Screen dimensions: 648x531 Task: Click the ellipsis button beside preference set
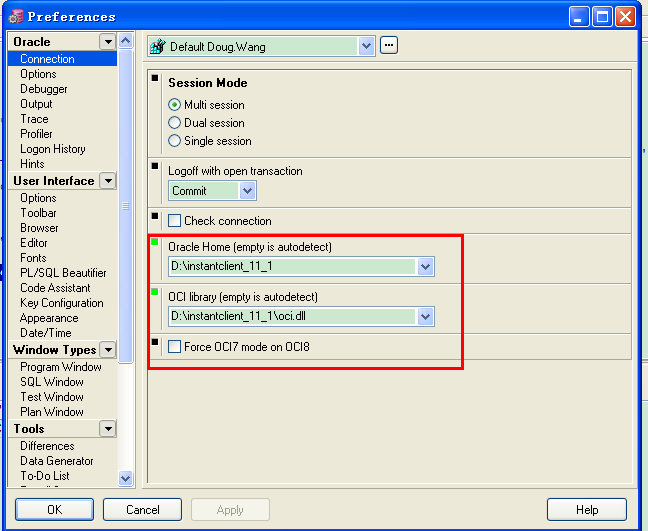(389, 45)
